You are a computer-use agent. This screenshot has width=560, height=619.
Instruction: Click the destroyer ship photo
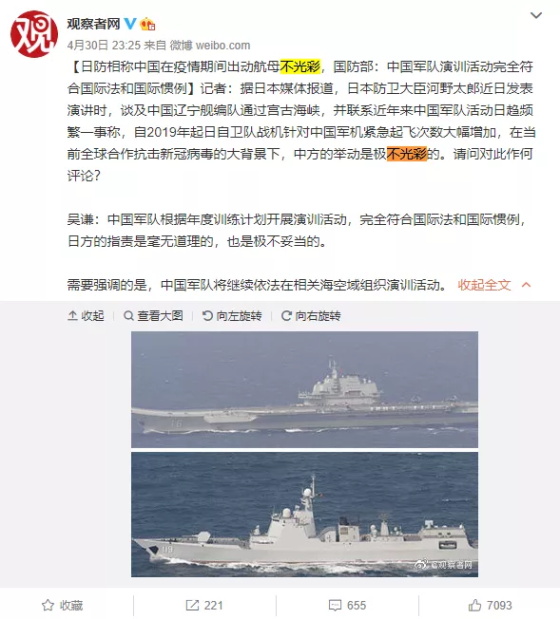click(304, 514)
